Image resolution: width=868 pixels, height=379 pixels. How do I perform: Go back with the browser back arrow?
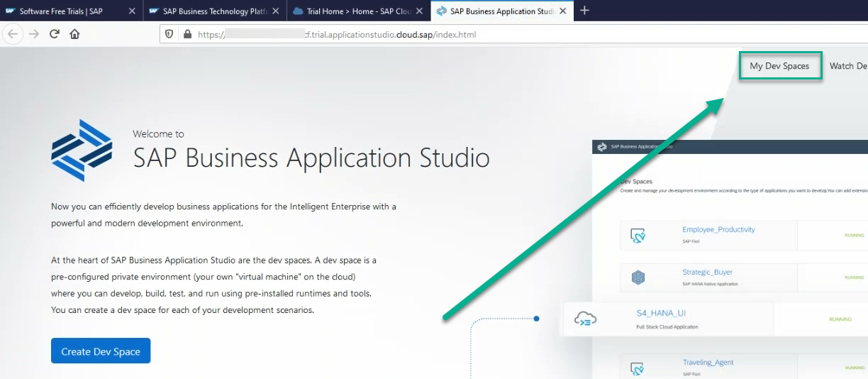pyautogui.click(x=13, y=34)
